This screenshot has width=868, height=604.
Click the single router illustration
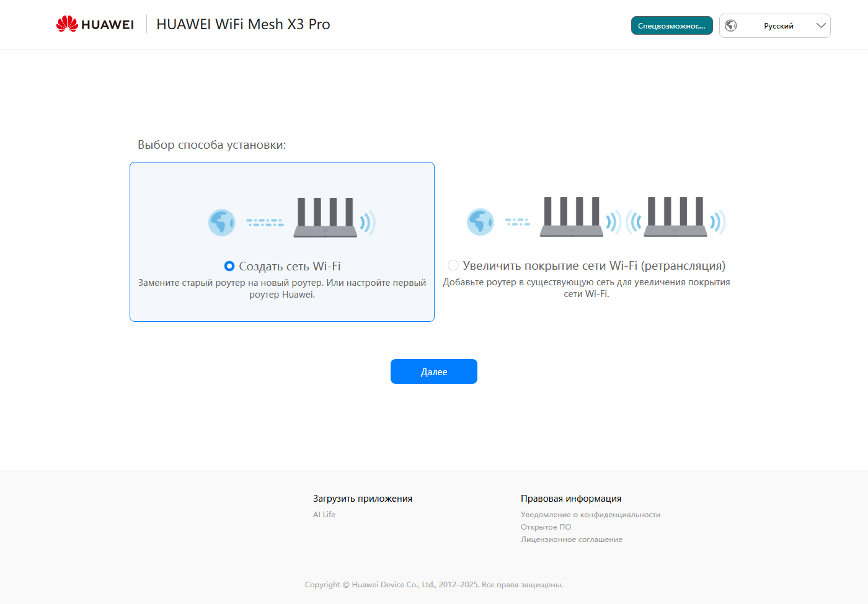pos(292,218)
